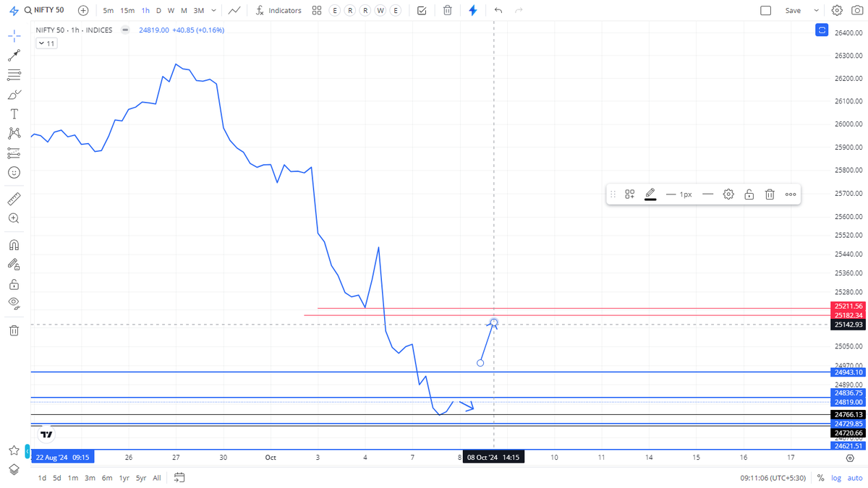Toggle the fullscreen layout square icon

click(766, 11)
